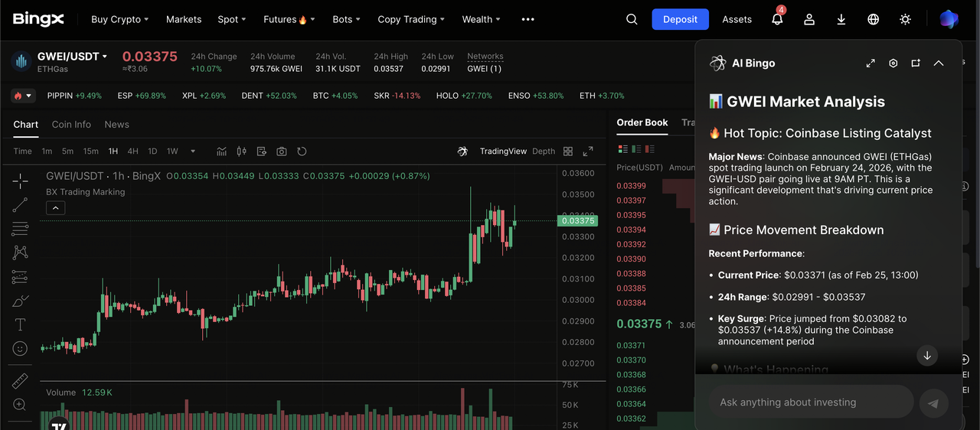The height and width of the screenshot is (430, 980).
Task: Take a chart snapshot with camera icon
Action: [282, 151]
